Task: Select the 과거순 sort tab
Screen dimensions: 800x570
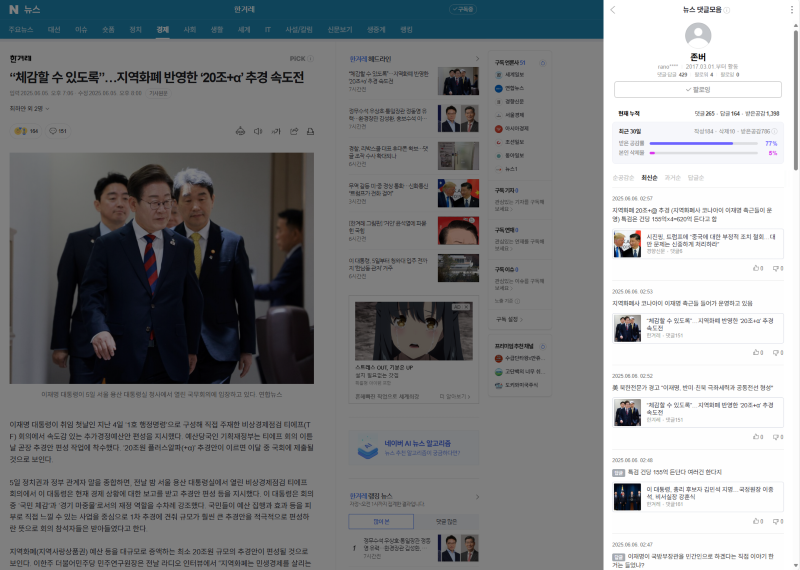Action: pyautogui.click(x=672, y=178)
